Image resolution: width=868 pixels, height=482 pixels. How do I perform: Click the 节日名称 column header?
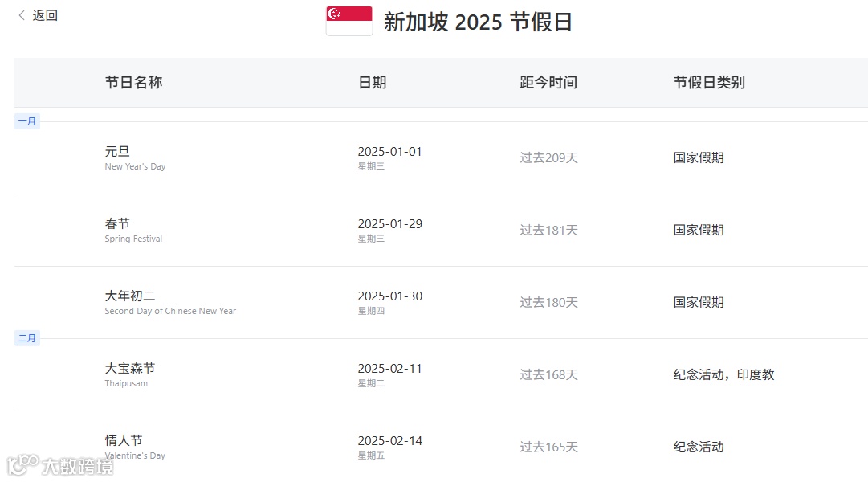[133, 83]
